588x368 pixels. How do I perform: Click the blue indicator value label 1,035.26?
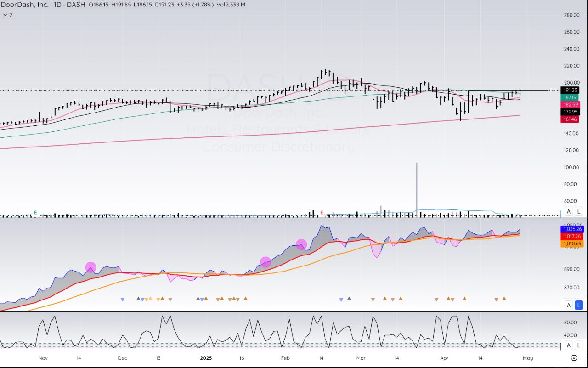click(x=571, y=229)
